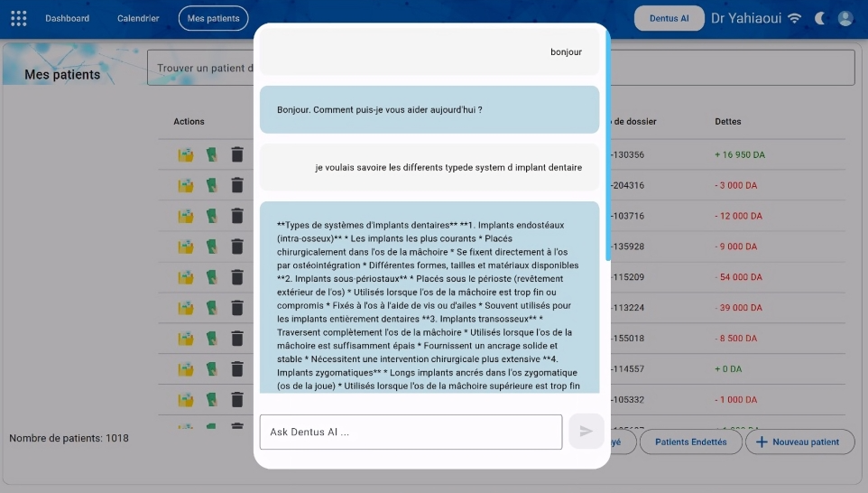Delete the patient owing 3 000 DA
The width and height of the screenshot is (868, 493).
coord(237,185)
